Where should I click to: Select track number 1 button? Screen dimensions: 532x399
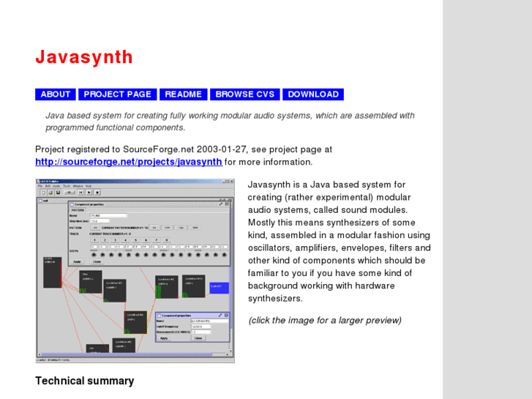coord(93,239)
